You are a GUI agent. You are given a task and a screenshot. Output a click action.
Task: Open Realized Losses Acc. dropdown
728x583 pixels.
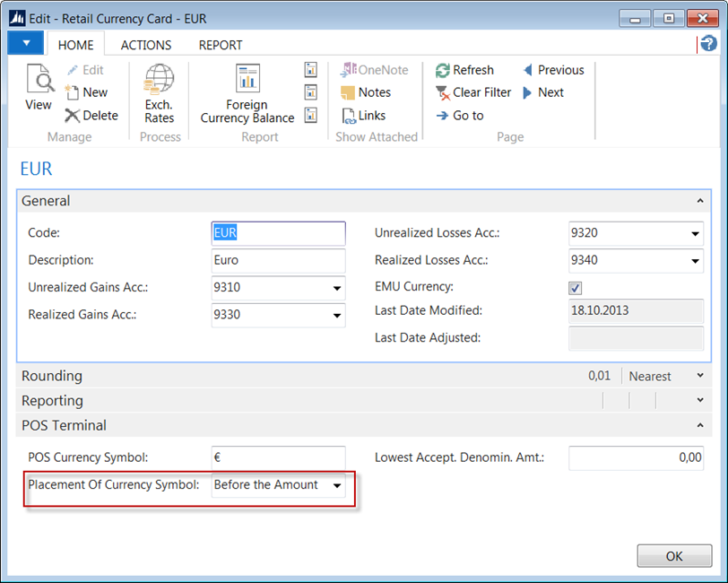695,261
